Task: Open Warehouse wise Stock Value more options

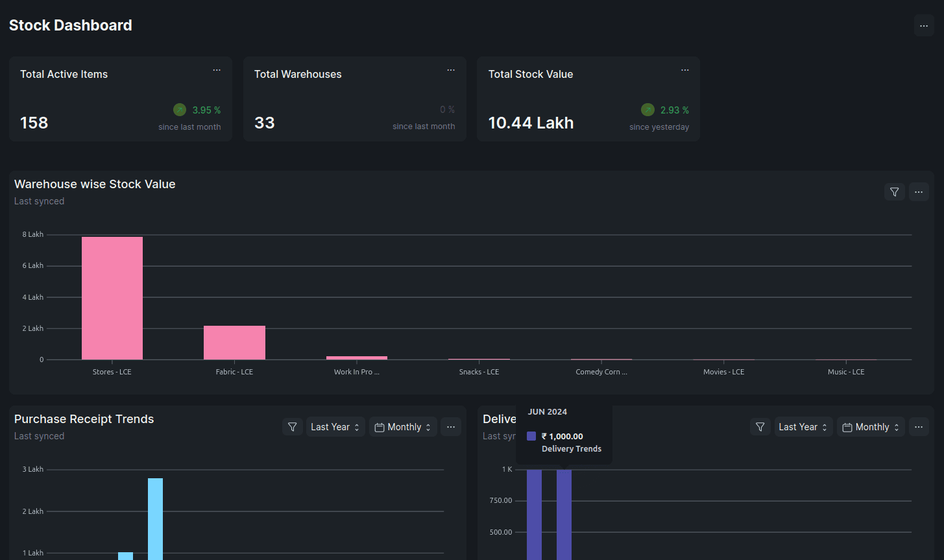Action: pos(919,192)
